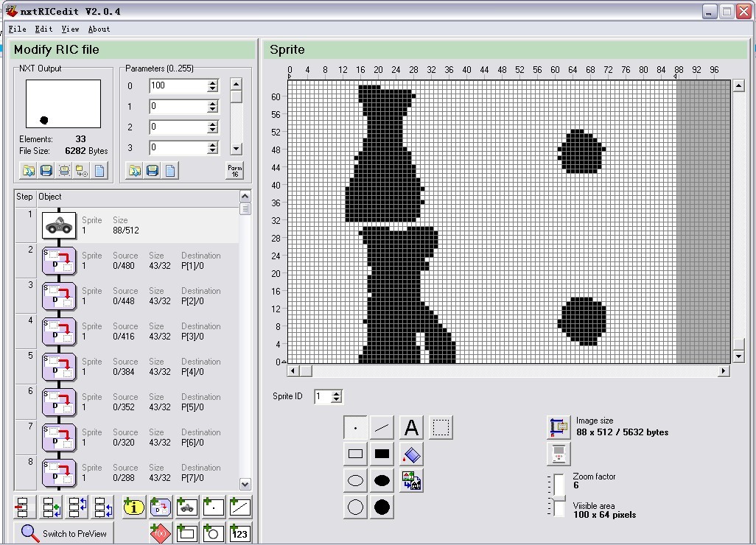
Task: Click the parameter 1 value field
Action: 178,107
